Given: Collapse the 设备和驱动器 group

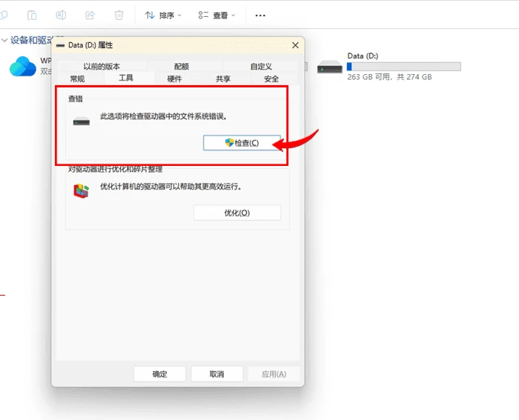Looking at the screenshot, I should click(x=4, y=40).
